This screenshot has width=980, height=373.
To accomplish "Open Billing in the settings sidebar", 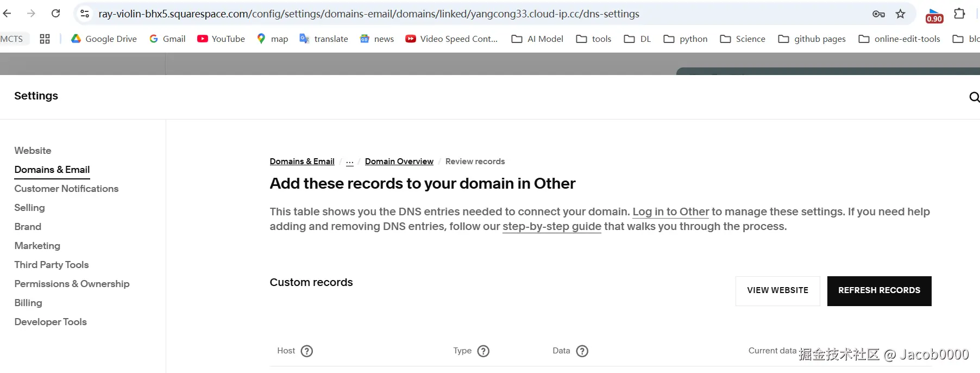I will [x=28, y=303].
